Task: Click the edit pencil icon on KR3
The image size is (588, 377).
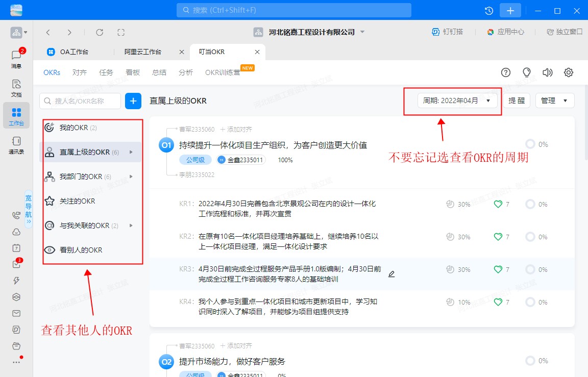Action: 391,274
